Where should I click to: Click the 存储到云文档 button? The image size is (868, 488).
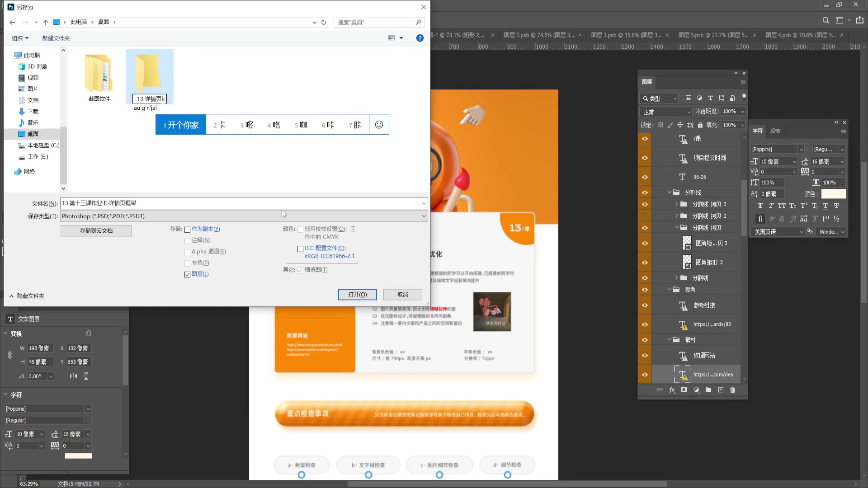pyautogui.click(x=96, y=231)
